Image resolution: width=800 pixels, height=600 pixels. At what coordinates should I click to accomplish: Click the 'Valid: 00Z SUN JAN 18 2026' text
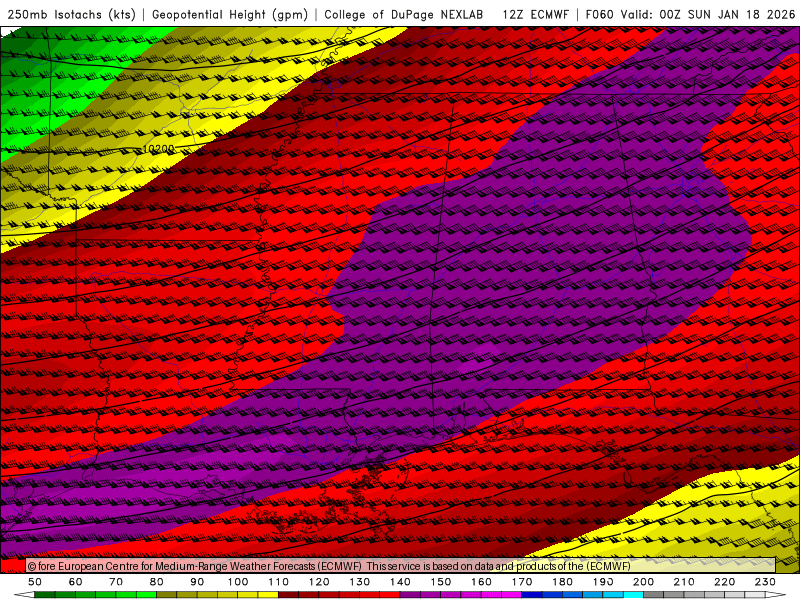click(708, 14)
